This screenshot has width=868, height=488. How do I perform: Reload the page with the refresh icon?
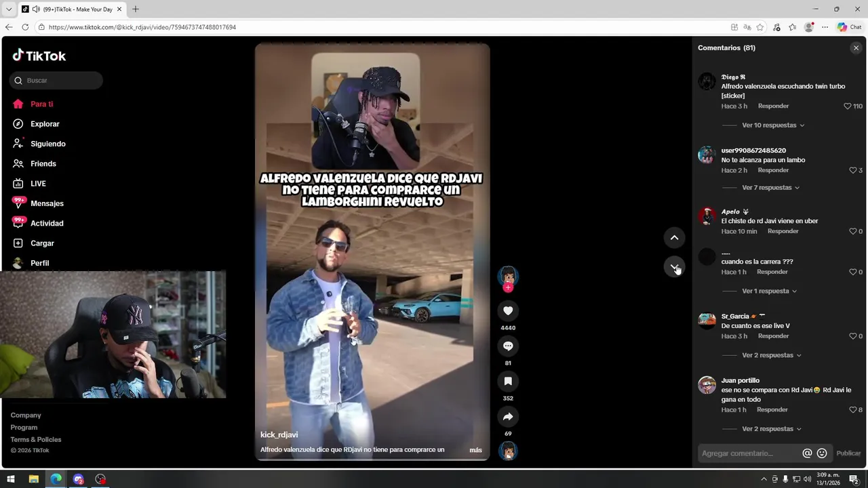[x=25, y=27]
